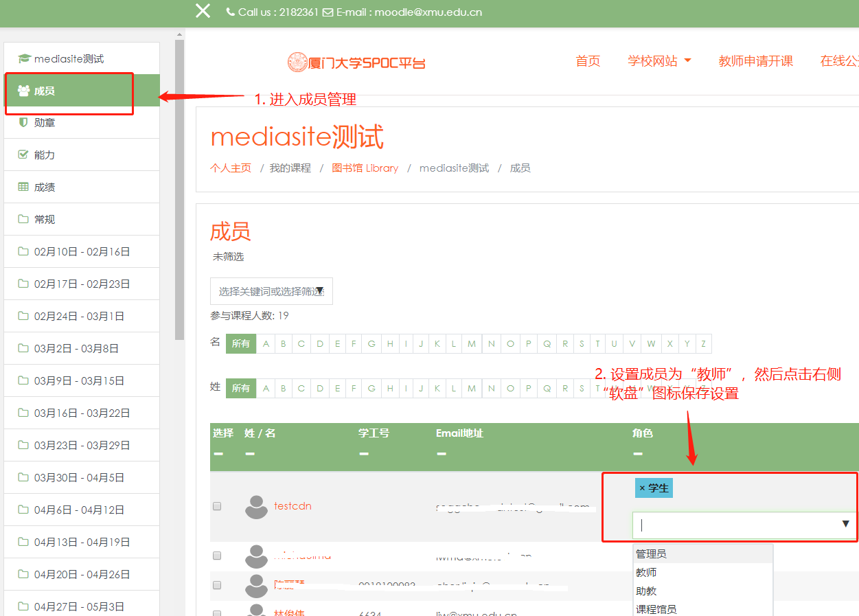859x616 pixels.
Task: Open the role selection dropdown arrow
Action: [x=845, y=525]
